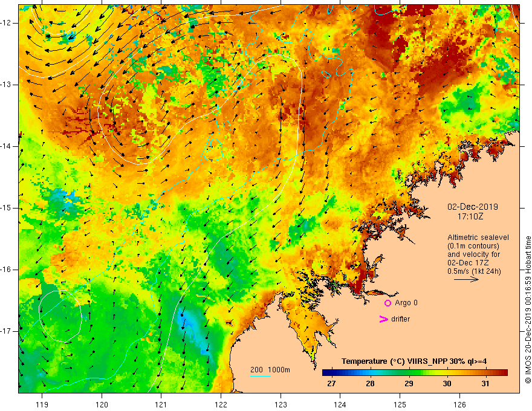Click the dark blue end of the temperature color bar
Image resolution: width=532 pixels, height=411 pixels.
(326, 373)
